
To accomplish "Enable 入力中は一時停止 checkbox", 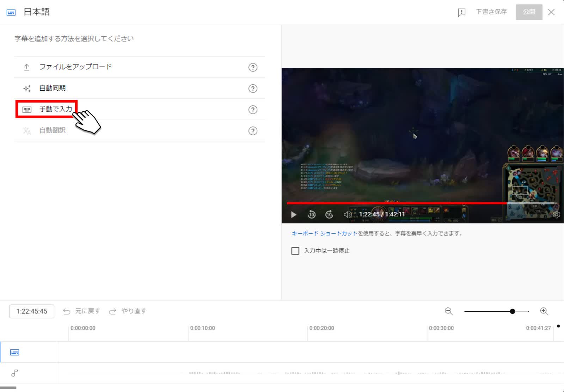I will pyautogui.click(x=295, y=251).
